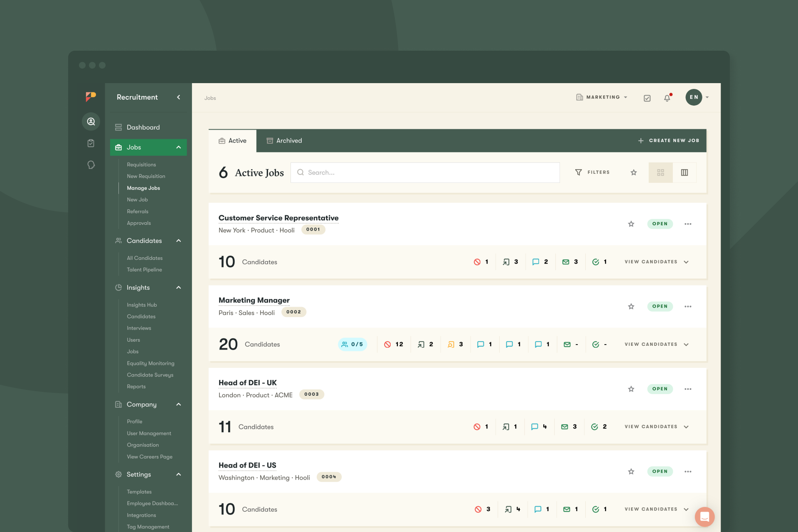Click OPEN status badge on Marketing Manager

[x=660, y=306]
